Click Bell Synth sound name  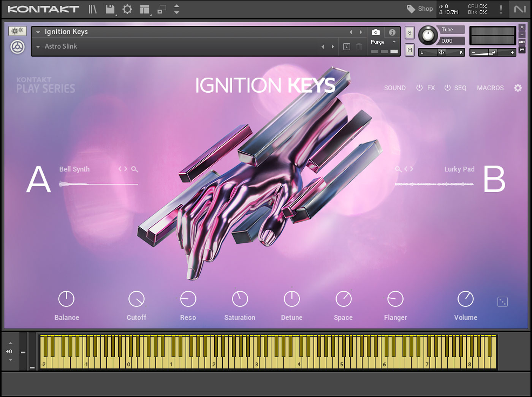tap(74, 169)
